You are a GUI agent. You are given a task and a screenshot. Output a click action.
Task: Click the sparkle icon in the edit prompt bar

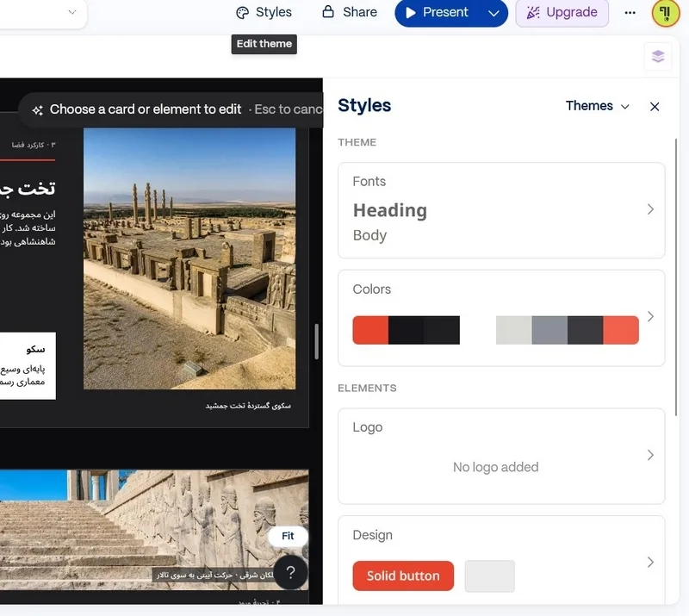[x=38, y=110]
